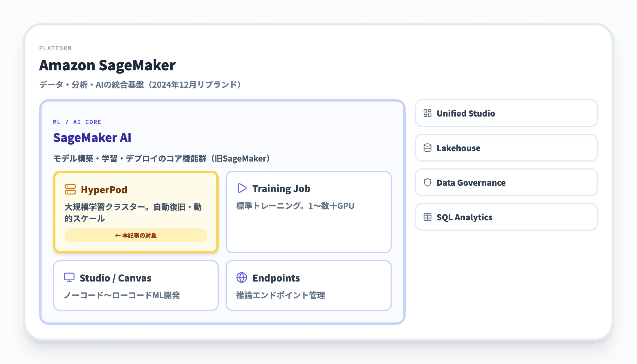637x364 pixels.
Task: Click the Endpoints globe icon
Action: pyautogui.click(x=241, y=278)
